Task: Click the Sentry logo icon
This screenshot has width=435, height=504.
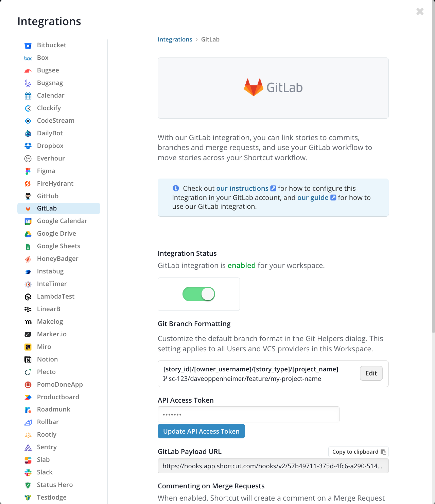Action: pyautogui.click(x=28, y=448)
